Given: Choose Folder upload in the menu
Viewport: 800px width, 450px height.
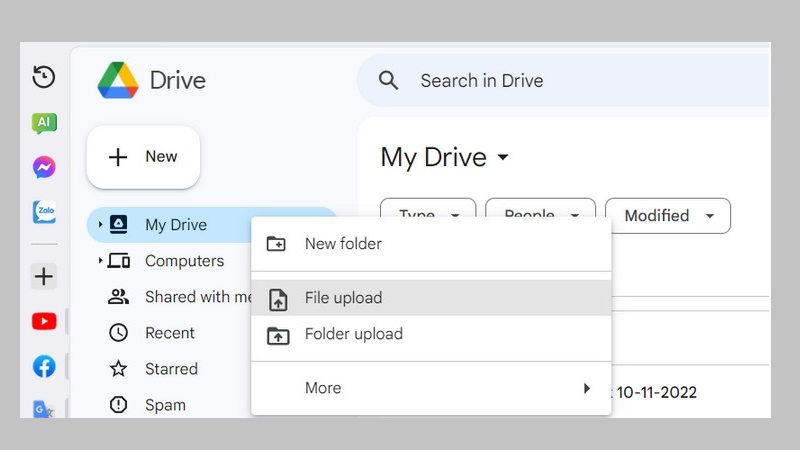Looking at the screenshot, I should (x=353, y=334).
